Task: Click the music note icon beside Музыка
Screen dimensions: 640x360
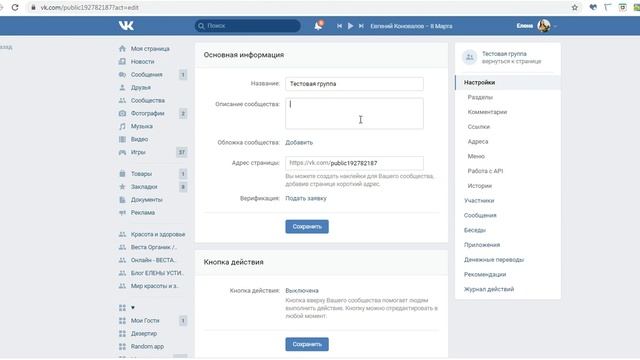Action: [122, 126]
